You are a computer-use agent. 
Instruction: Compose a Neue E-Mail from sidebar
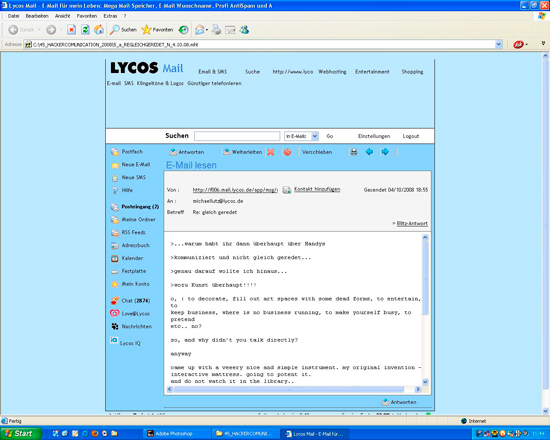131,165
